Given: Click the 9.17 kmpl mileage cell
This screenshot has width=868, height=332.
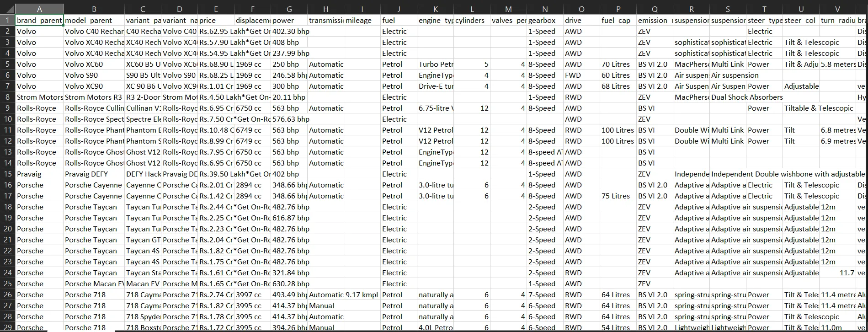Looking at the screenshot, I should pyautogui.click(x=362, y=295).
